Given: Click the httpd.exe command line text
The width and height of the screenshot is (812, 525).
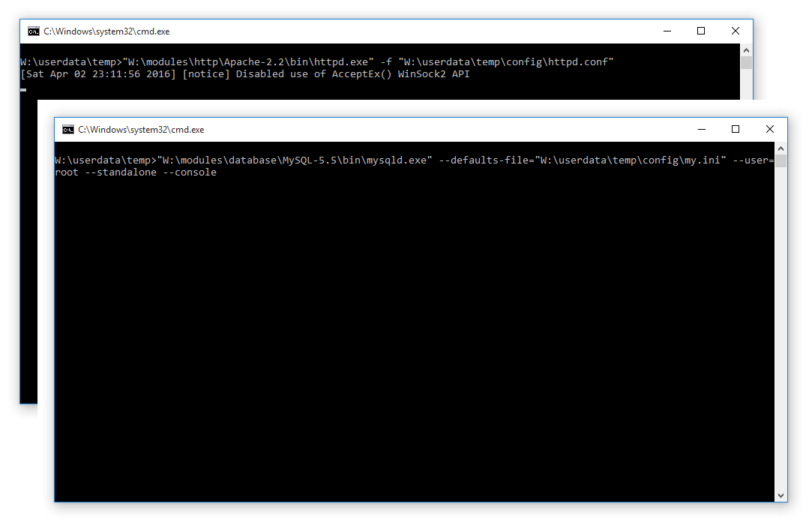Looking at the screenshot, I should tap(316, 61).
